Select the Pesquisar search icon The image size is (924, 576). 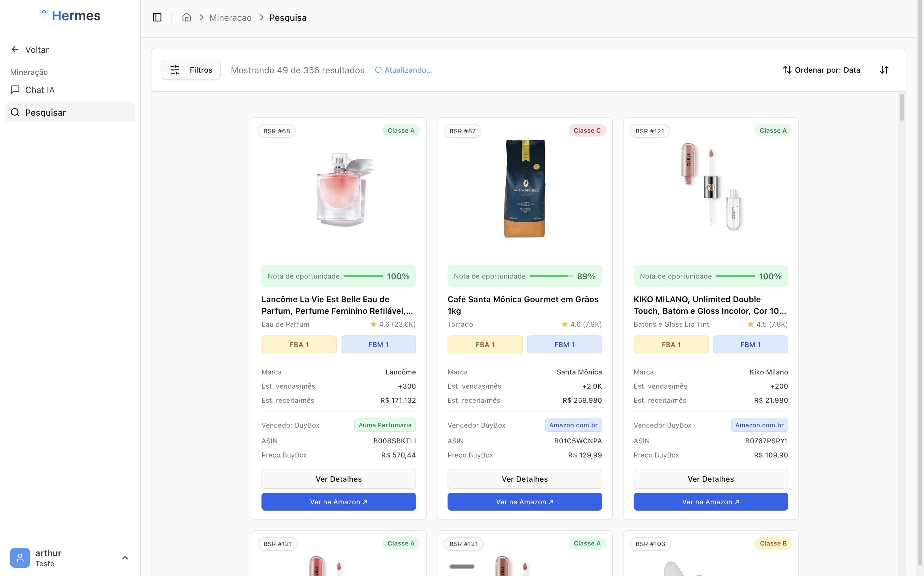[x=15, y=112]
